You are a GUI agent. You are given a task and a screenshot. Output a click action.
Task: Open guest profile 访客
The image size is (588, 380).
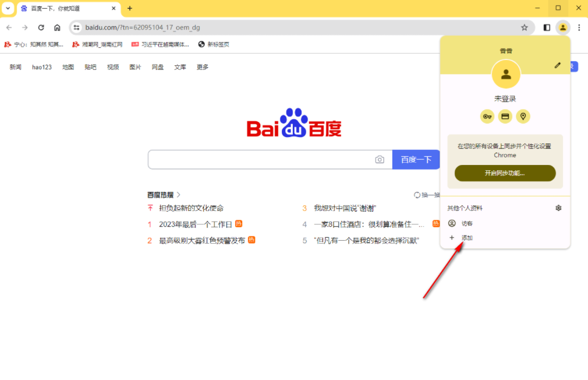(505, 223)
